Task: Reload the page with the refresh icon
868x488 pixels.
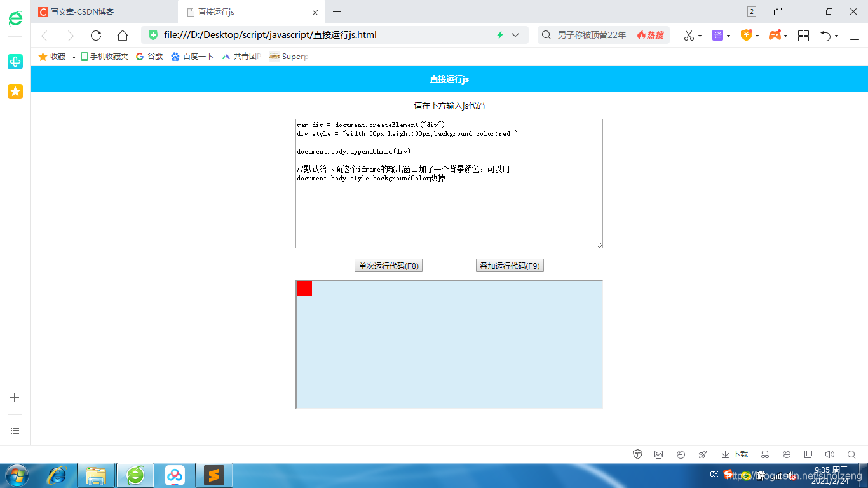Action: tap(96, 36)
